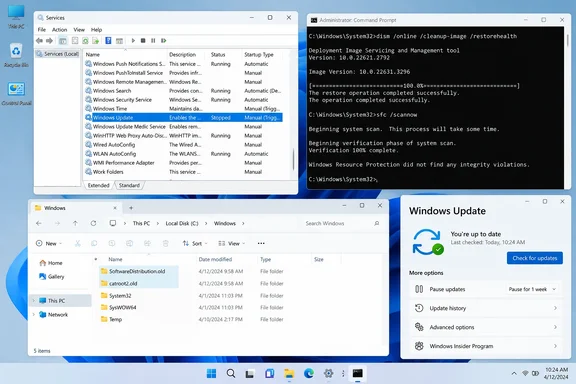Click the Share icon in Explorer toolbar
Screen dimensions: 576x384
[x=147, y=243]
